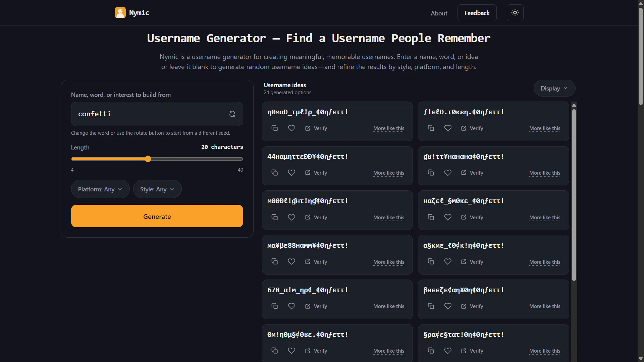Copy the §ρα¢ε§τατ!0η¢0ηƒεττ! username
This screenshot has height=362, width=644.
431,351
